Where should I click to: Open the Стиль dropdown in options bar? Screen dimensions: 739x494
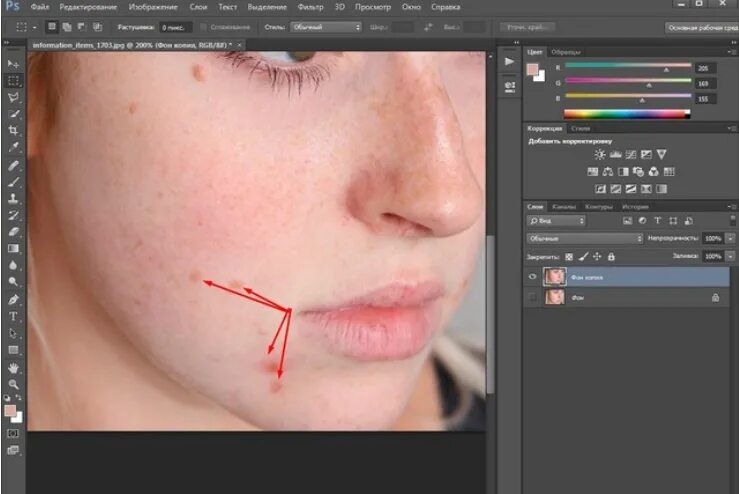click(x=326, y=27)
